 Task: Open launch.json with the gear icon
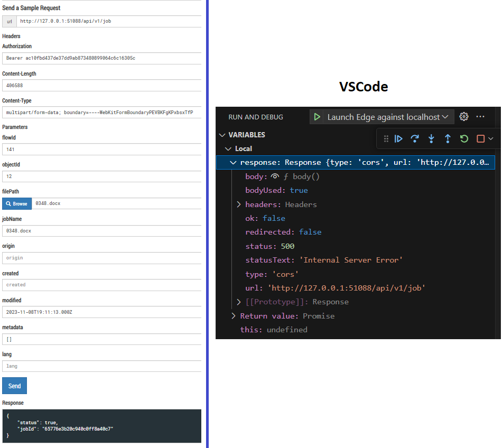(x=464, y=117)
